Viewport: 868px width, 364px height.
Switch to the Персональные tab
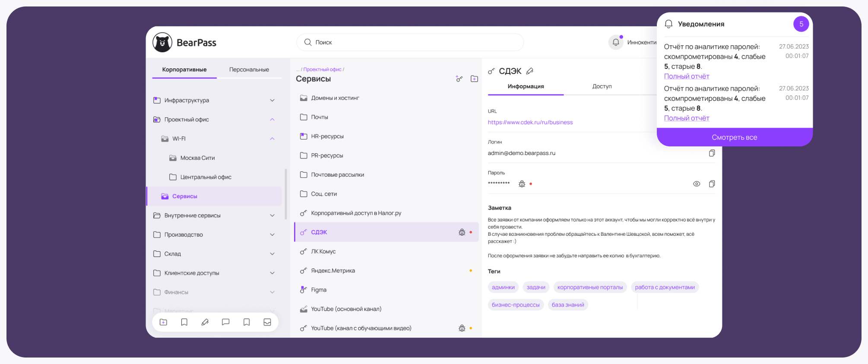[x=249, y=70]
